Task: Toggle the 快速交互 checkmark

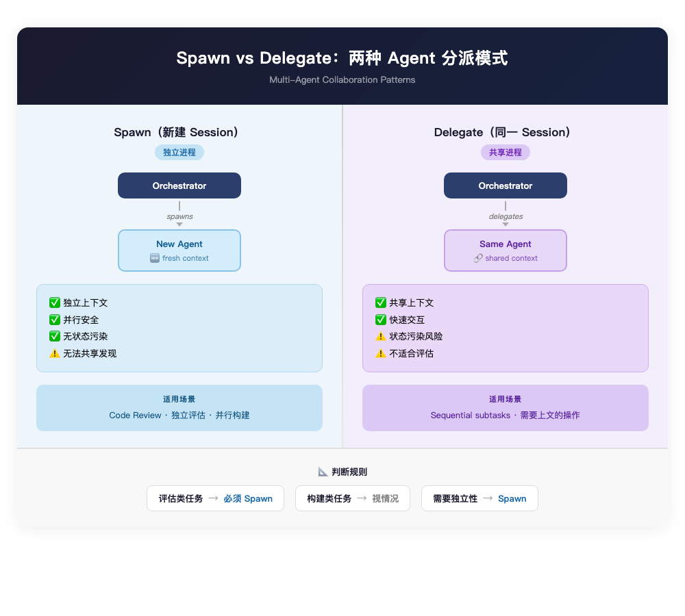Action: (x=381, y=320)
